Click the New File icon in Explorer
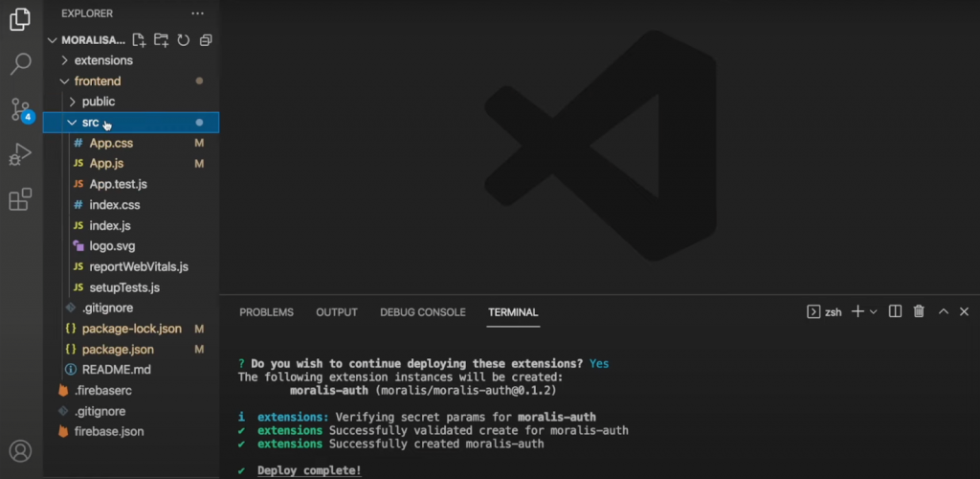 click(x=140, y=40)
